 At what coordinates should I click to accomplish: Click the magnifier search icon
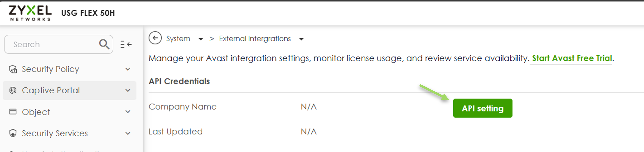(104, 44)
